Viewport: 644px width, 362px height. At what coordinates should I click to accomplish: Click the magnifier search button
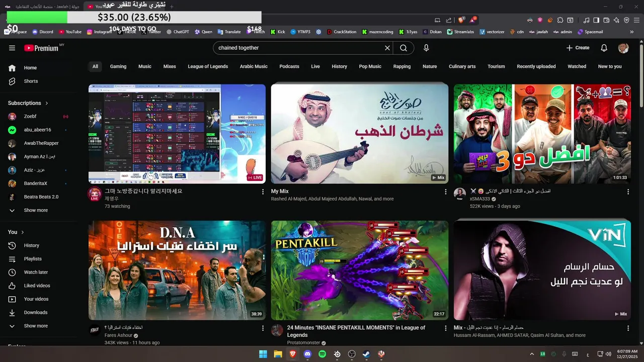(x=404, y=48)
